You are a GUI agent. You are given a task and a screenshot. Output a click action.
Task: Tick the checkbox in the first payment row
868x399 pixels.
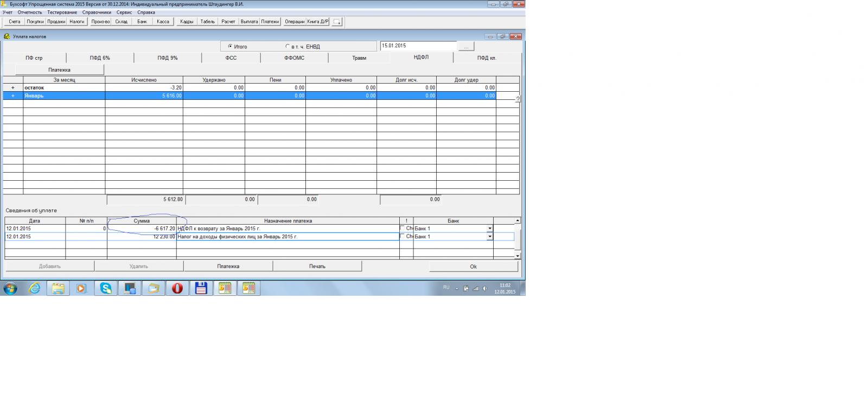tap(402, 228)
